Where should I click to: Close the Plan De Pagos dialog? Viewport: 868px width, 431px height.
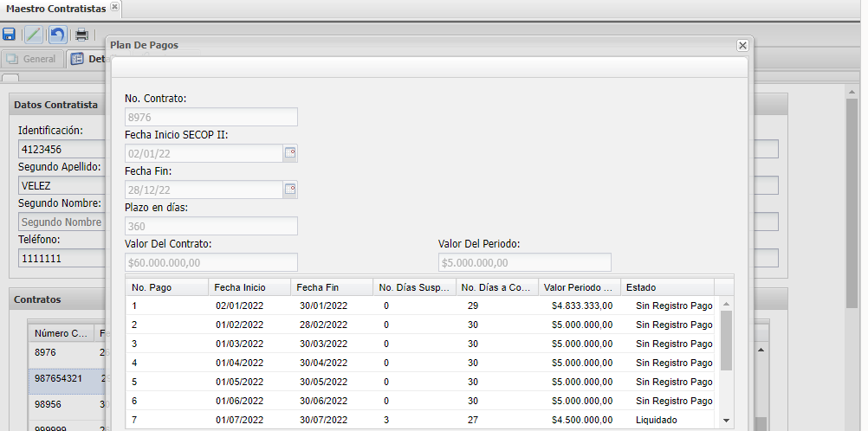coord(742,45)
